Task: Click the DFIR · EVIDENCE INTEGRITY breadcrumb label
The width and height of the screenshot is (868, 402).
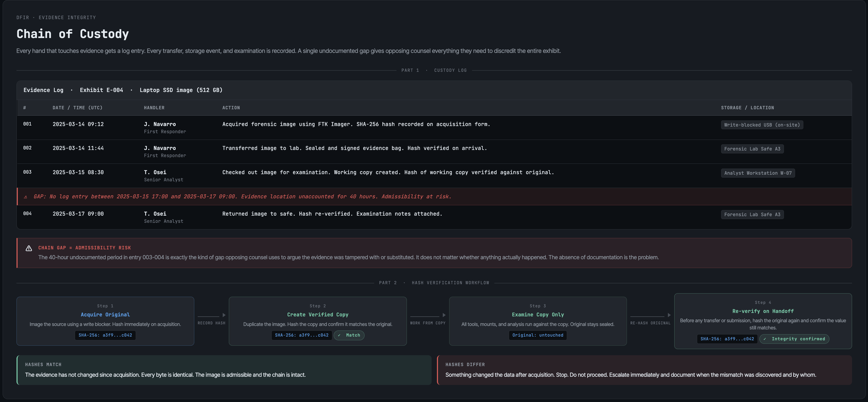Action: coord(56,18)
